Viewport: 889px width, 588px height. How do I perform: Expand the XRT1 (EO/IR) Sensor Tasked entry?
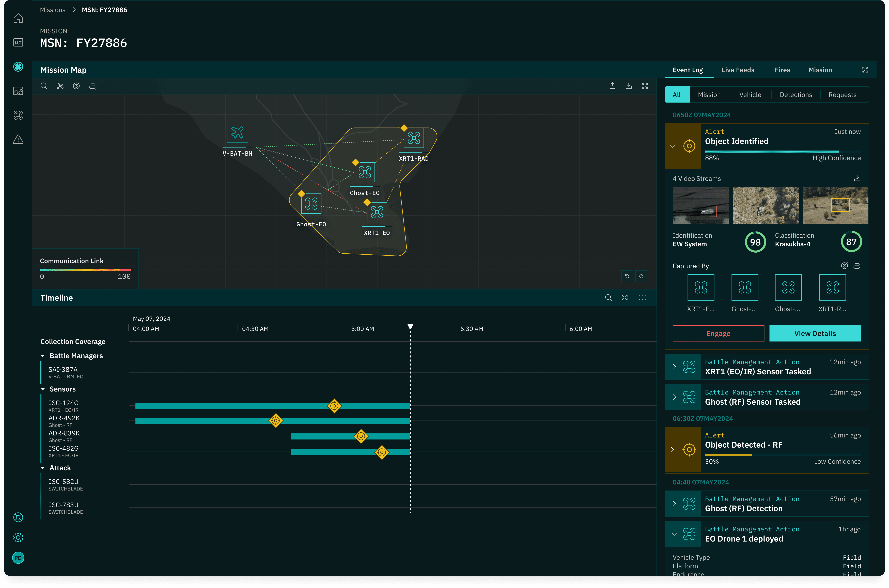tap(674, 367)
